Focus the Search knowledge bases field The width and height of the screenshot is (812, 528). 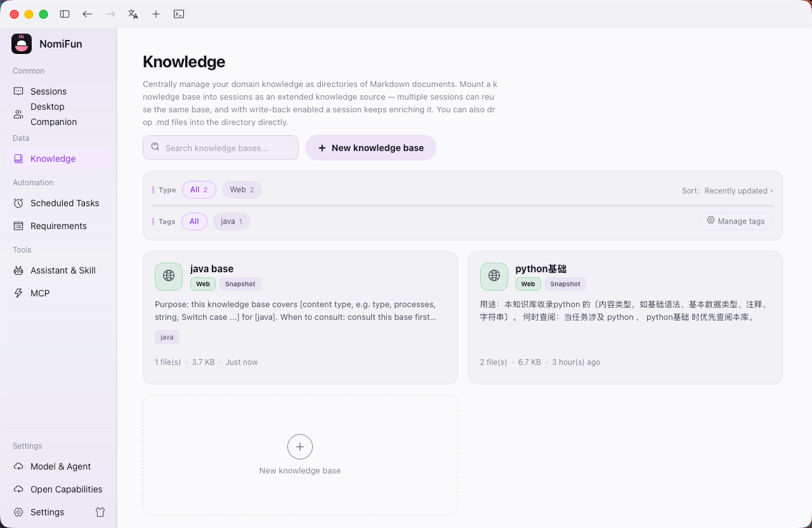[221, 147]
